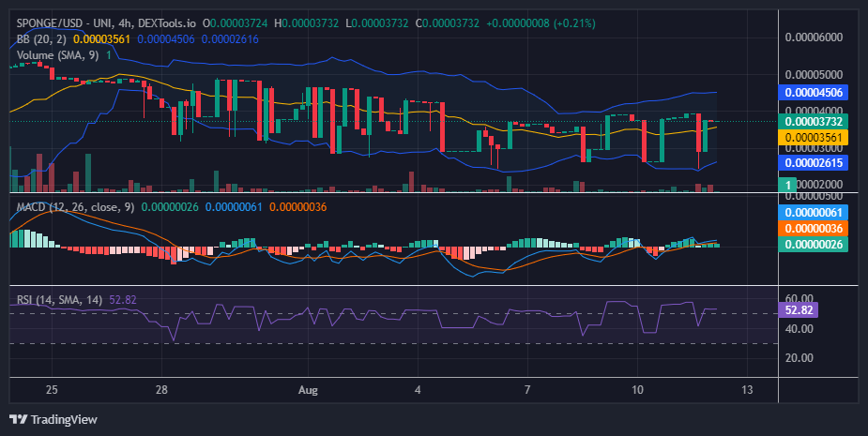The height and width of the screenshot is (436, 868).
Task: Click the 0.00006000 price axis label
Action: click(x=814, y=38)
